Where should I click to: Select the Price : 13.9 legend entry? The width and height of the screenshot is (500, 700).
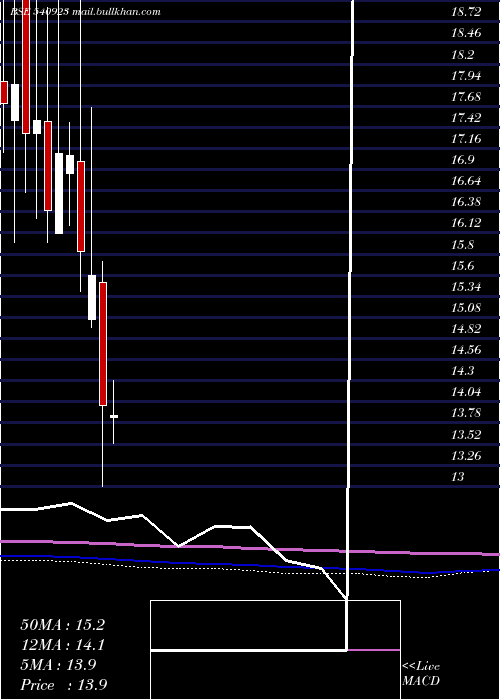tap(63, 685)
